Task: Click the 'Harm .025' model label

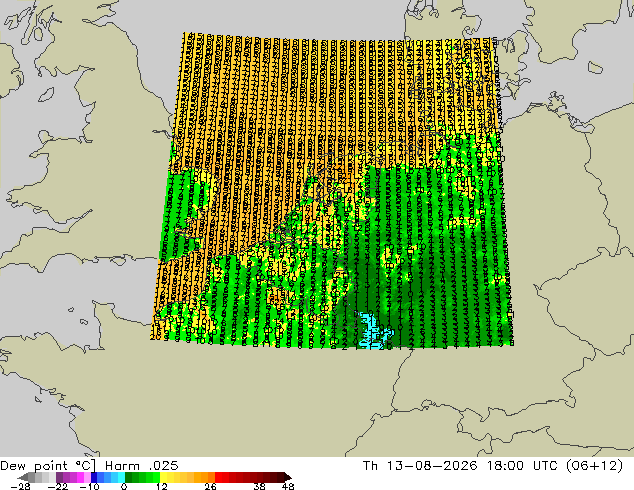Action: coord(142,465)
